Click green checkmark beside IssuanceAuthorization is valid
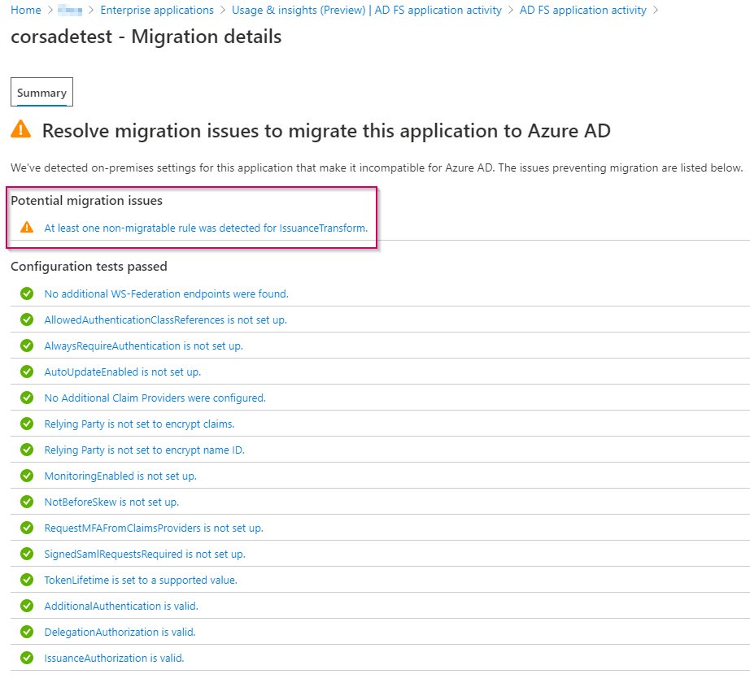The image size is (750, 700). click(x=27, y=658)
